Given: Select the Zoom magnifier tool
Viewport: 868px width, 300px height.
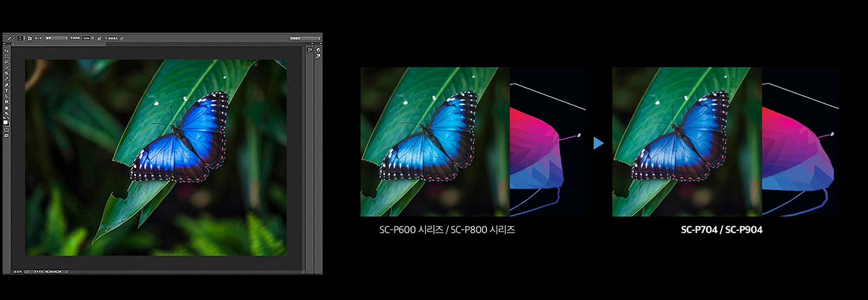Looking at the screenshot, I should pos(6,113).
